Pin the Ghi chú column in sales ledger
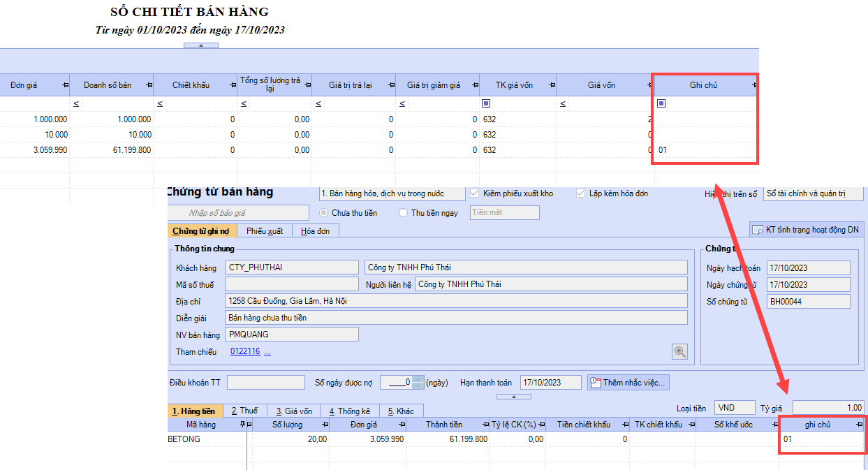 (753, 85)
